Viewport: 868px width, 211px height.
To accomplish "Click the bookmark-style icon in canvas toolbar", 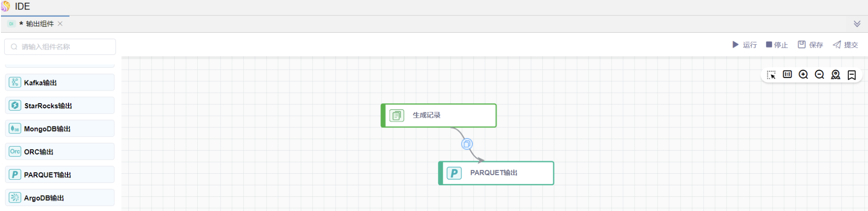I will tap(852, 75).
